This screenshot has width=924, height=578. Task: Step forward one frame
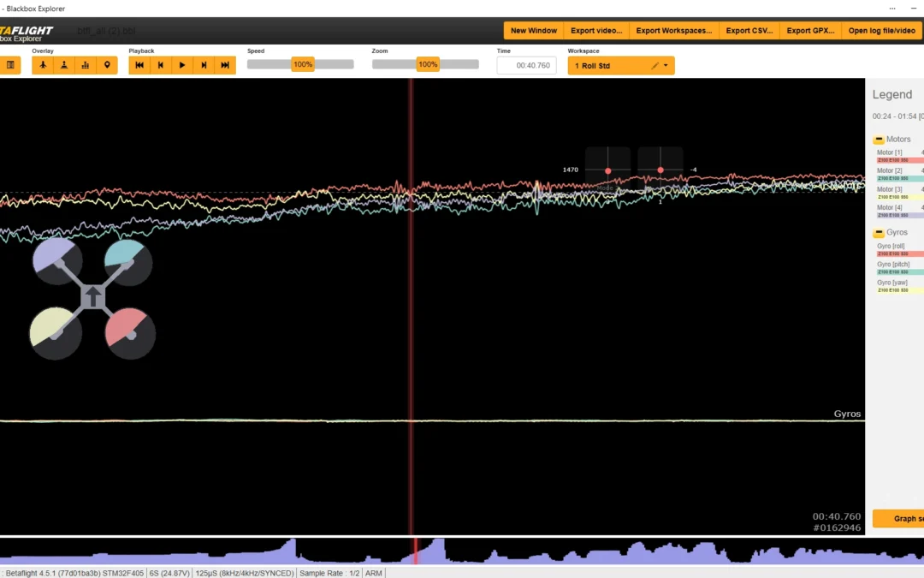[204, 65]
